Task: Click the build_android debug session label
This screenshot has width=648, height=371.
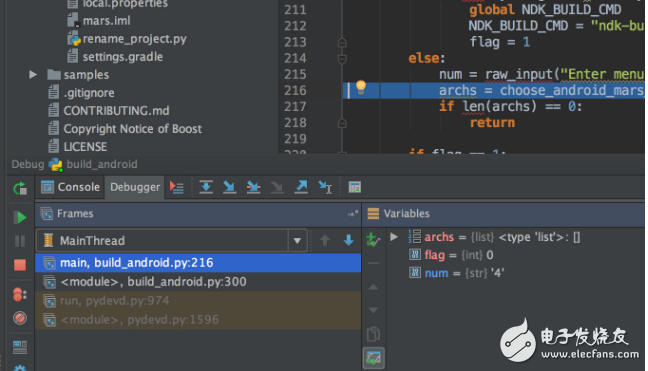Action: (102, 164)
